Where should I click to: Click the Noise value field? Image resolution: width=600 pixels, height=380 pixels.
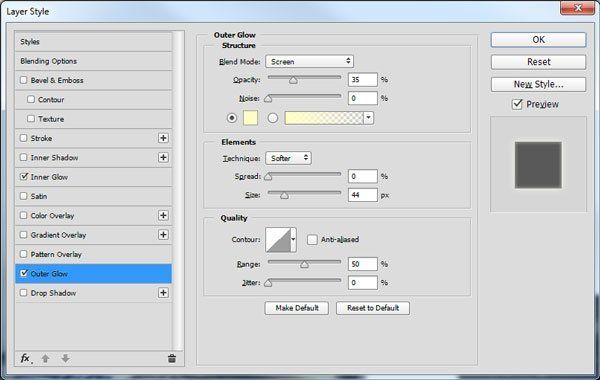(x=363, y=98)
